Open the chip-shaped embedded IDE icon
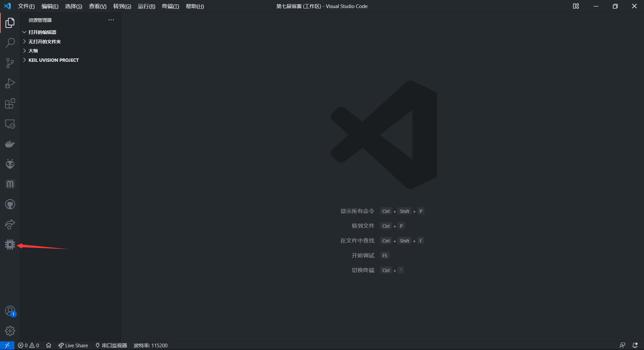Viewport: 644px width, 350px height. (10, 245)
